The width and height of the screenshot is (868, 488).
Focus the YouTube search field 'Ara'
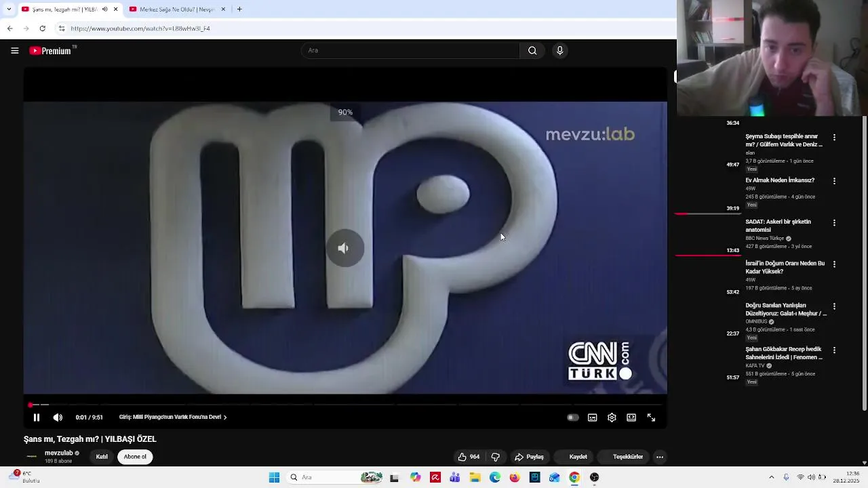411,51
